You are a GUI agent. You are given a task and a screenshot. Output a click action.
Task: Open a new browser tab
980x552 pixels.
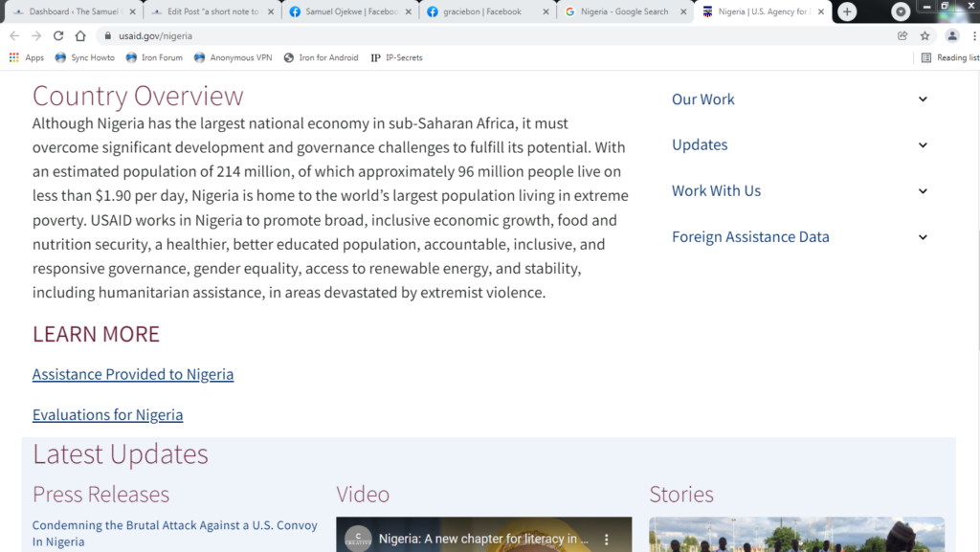click(847, 11)
